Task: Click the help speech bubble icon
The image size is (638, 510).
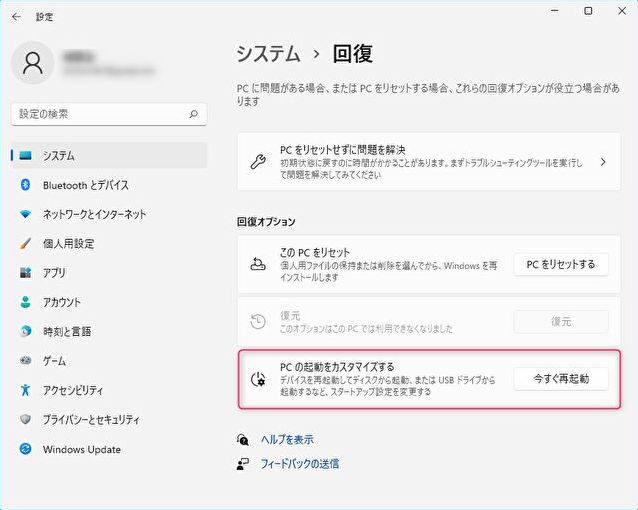Action: [x=243, y=440]
